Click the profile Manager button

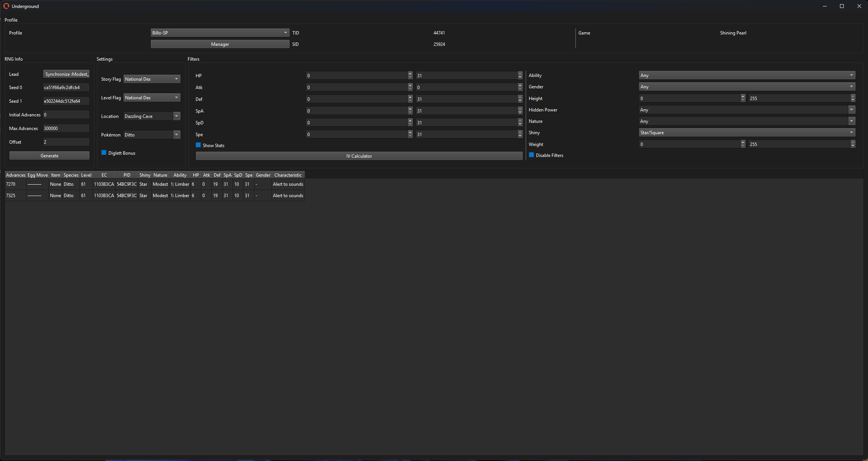(220, 44)
